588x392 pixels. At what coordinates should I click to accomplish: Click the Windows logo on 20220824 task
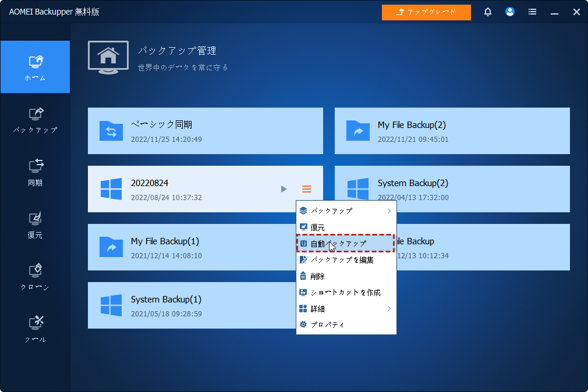point(111,189)
